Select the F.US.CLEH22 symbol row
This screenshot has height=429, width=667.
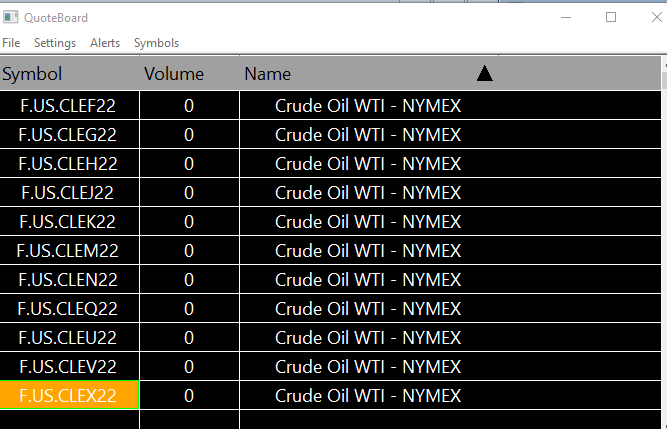coord(69,163)
